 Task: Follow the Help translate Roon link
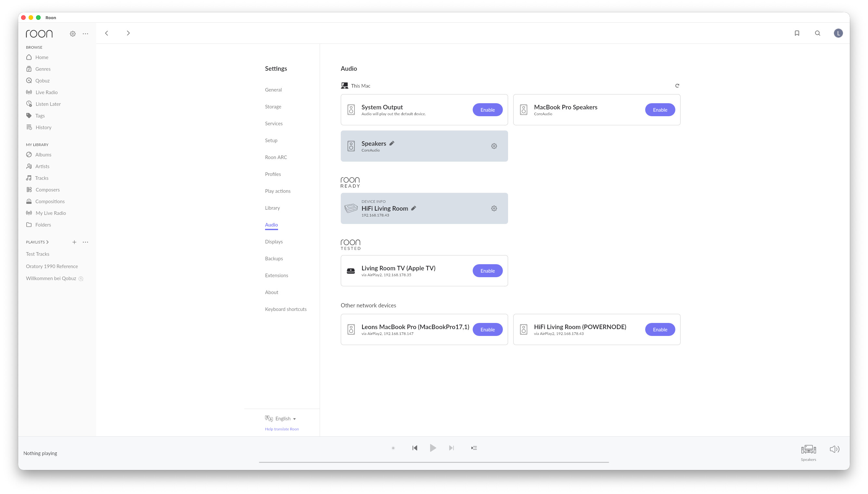pyautogui.click(x=282, y=429)
